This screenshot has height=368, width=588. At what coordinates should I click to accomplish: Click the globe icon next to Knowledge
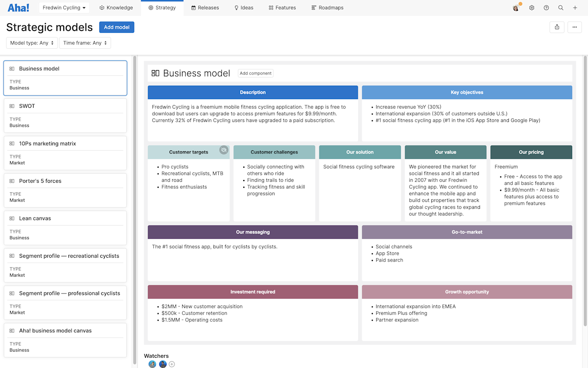pos(101,7)
